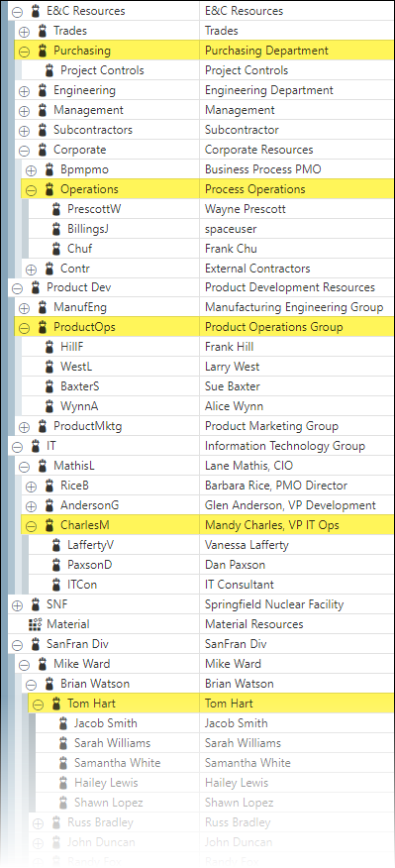Collapse the IT node
This screenshot has width=395, height=868.
click(17, 447)
